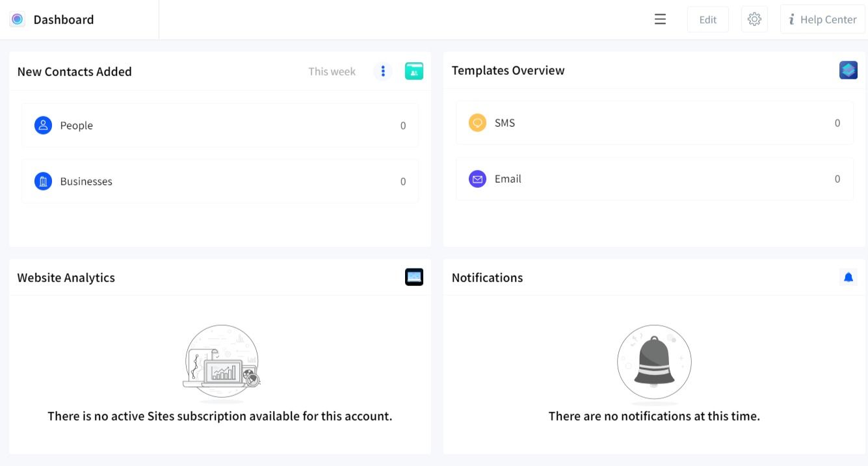Click the Email count value
868x466 pixels.
click(x=837, y=179)
